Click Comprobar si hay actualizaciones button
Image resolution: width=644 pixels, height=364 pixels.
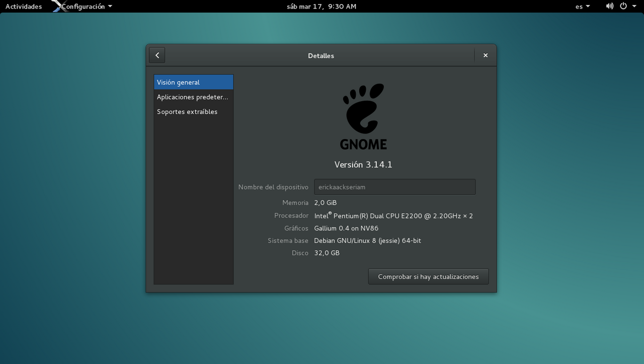(x=428, y=276)
